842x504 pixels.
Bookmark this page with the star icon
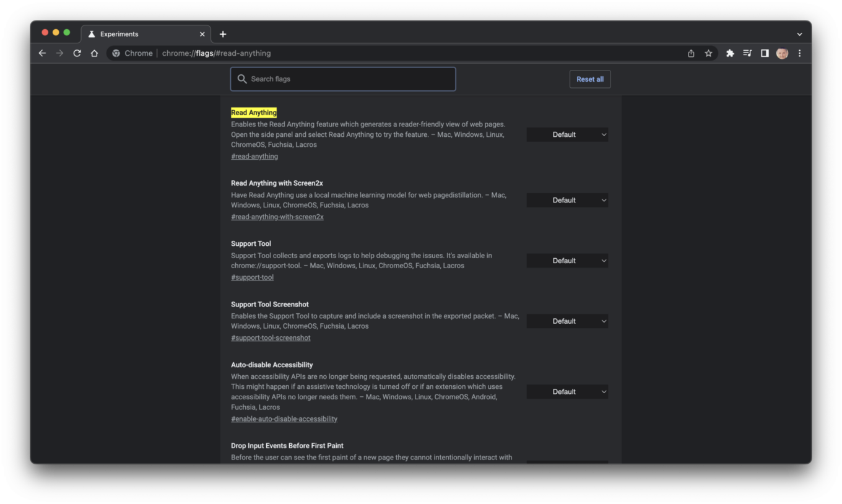(x=708, y=53)
